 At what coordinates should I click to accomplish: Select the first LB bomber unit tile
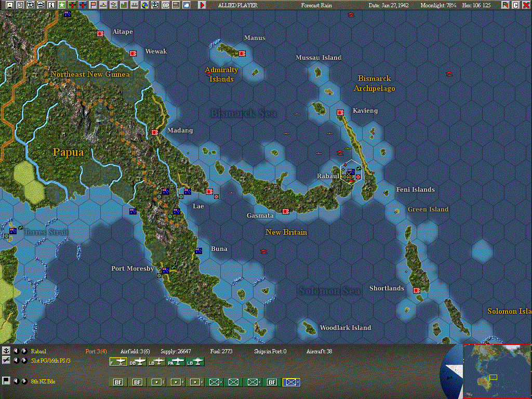[157, 362]
